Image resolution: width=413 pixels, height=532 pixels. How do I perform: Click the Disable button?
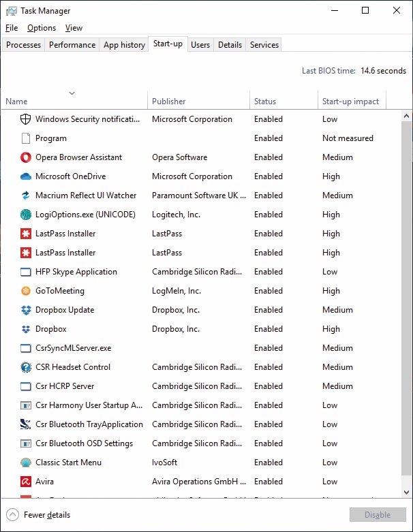coord(378,515)
